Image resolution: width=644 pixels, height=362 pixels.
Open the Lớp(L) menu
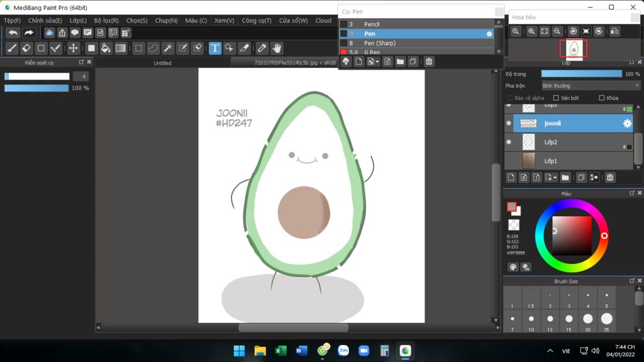(x=78, y=21)
